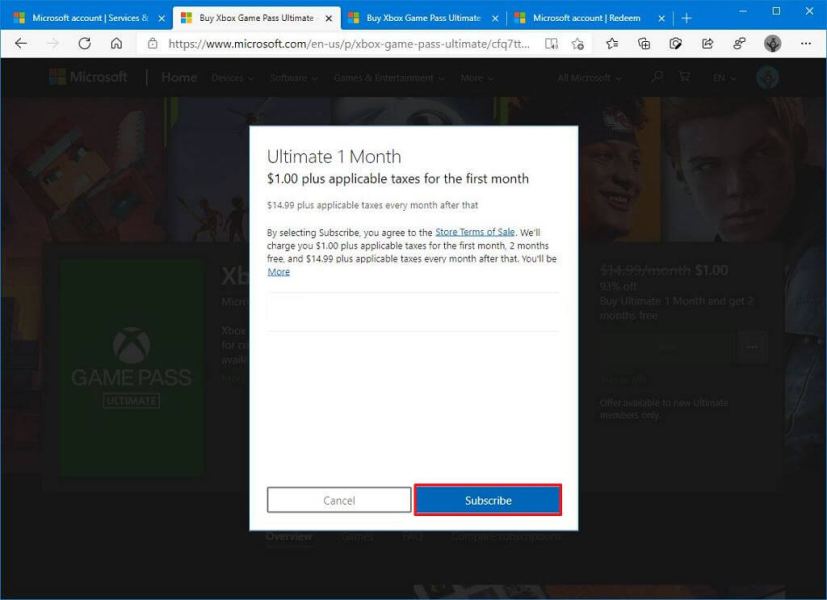Click the browser shield extension icon

[x=676, y=44]
